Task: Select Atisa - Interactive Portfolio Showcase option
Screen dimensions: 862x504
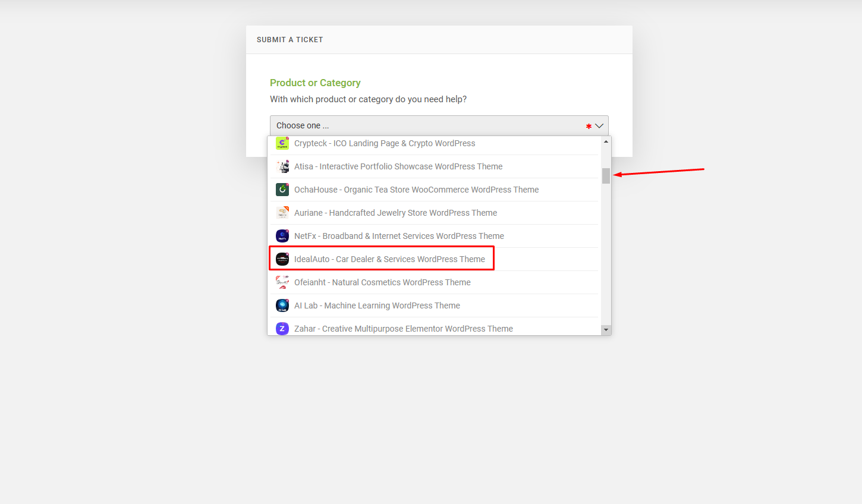Action: pyautogui.click(x=435, y=166)
